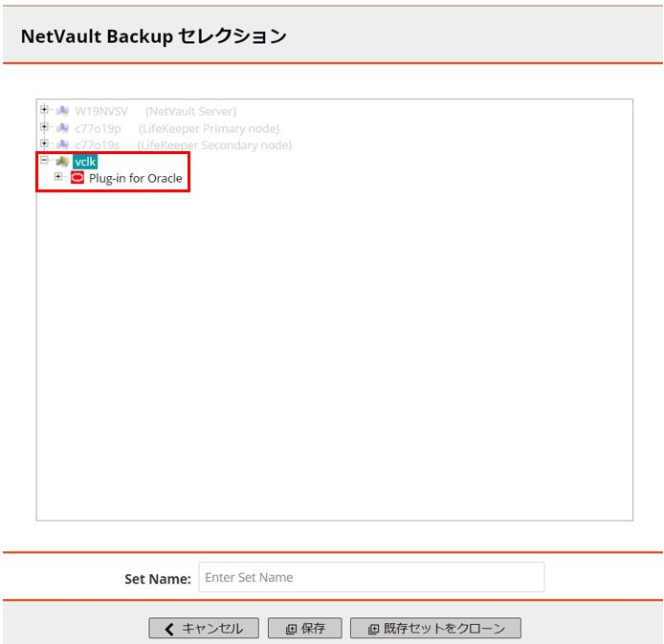Image resolution: width=664 pixels, height=644 pixels.
Task: Expand the W19NVSV NetVault Server node
Action: tap(44, 110)
